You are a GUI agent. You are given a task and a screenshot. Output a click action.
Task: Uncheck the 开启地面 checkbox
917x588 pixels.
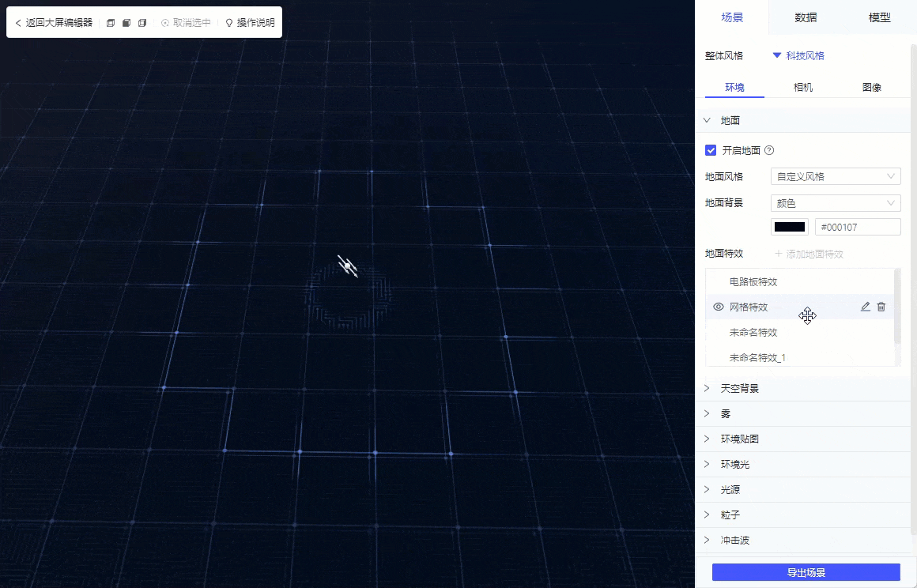pos(711,150)
